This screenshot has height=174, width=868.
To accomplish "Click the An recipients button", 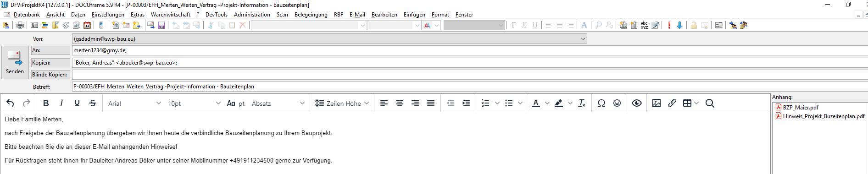I will [50, 50].
